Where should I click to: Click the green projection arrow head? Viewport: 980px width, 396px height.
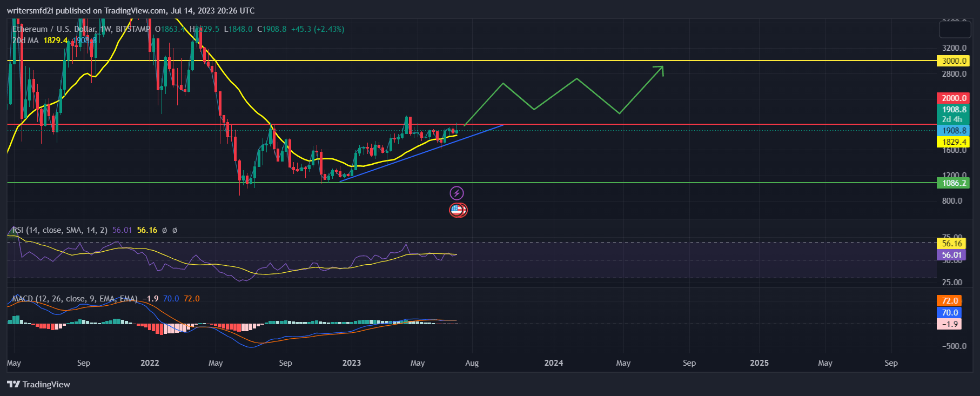pos(660,69)
